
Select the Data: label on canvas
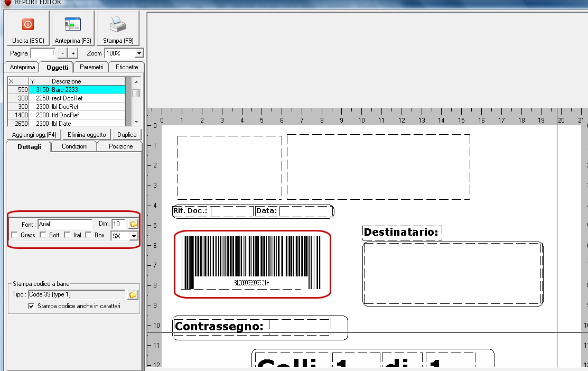click(267, 210)
